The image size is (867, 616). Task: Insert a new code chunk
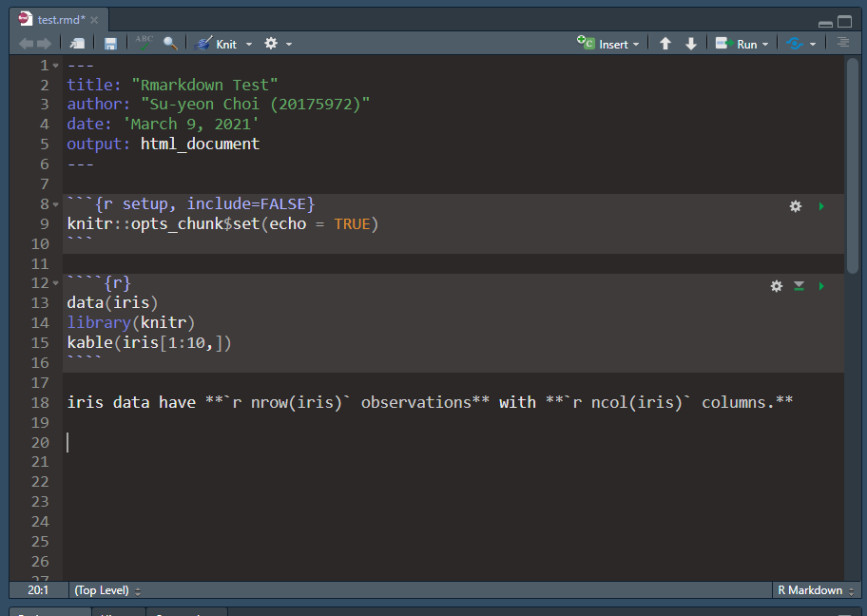pyautogui.click(x=607, y=44)
